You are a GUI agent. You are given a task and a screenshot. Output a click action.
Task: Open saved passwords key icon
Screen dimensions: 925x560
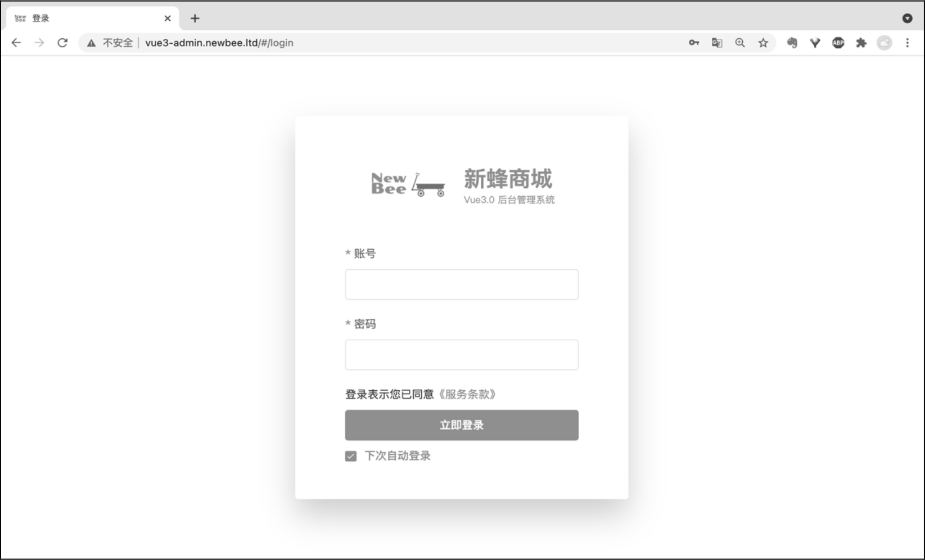[694, 43]
